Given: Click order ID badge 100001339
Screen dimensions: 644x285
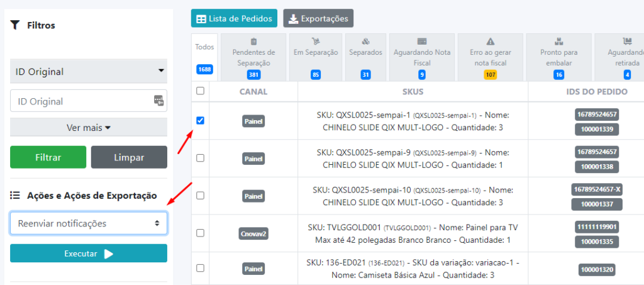Looking at the screenshot, I should (x=597, y=130).
